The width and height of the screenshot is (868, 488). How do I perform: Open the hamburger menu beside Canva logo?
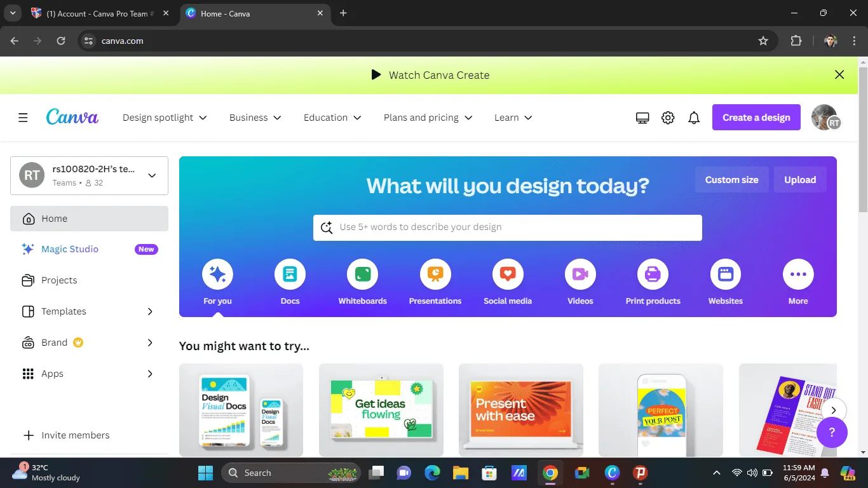coord(23,118)
